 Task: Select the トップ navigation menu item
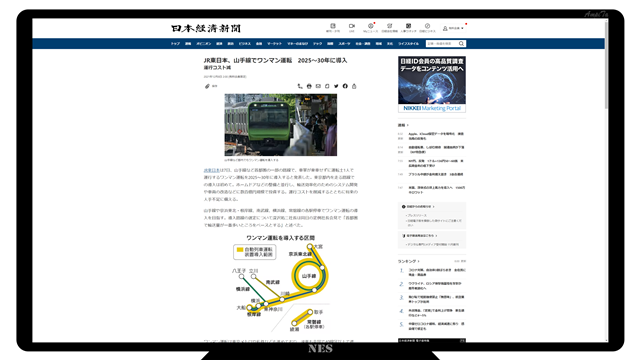pyautogui.click(x=175, y=44)
